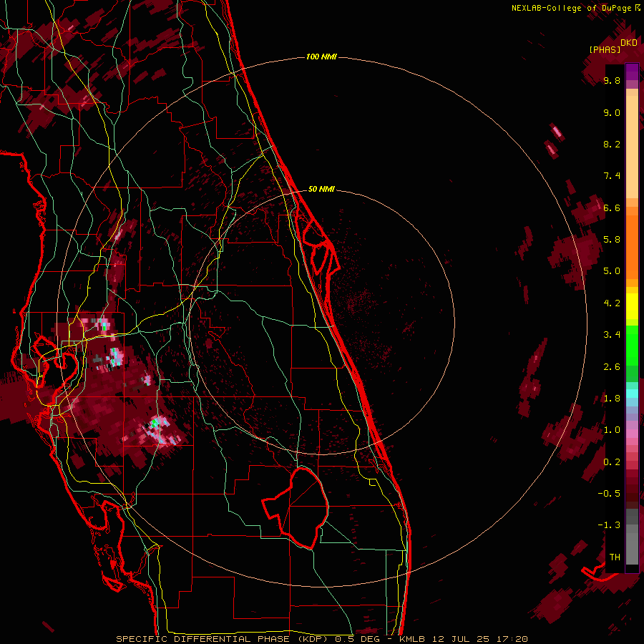Pick the gray band on color bar

click(632, 538)
